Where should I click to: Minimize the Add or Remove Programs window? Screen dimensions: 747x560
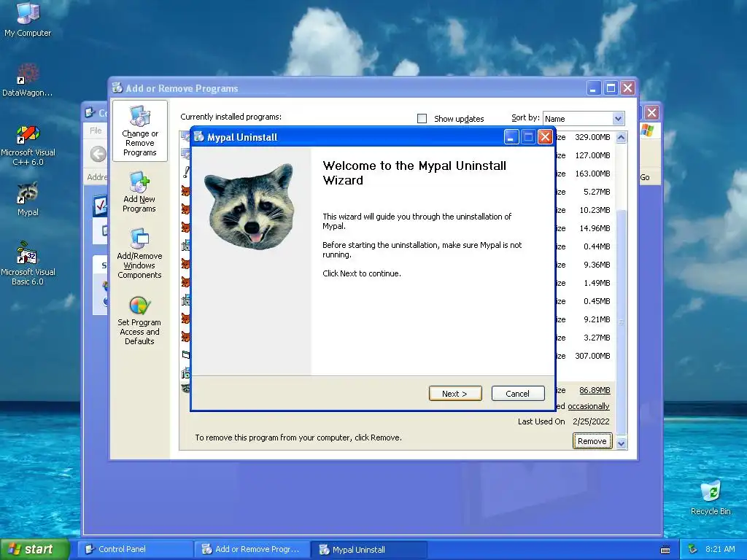click(x=594, y=88)
